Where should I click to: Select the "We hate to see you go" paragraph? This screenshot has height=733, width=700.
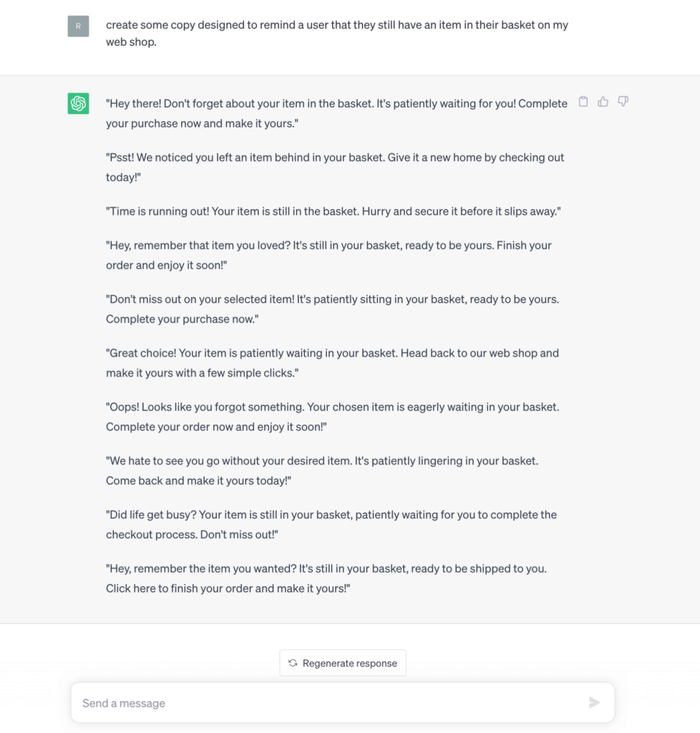point(322,469)
